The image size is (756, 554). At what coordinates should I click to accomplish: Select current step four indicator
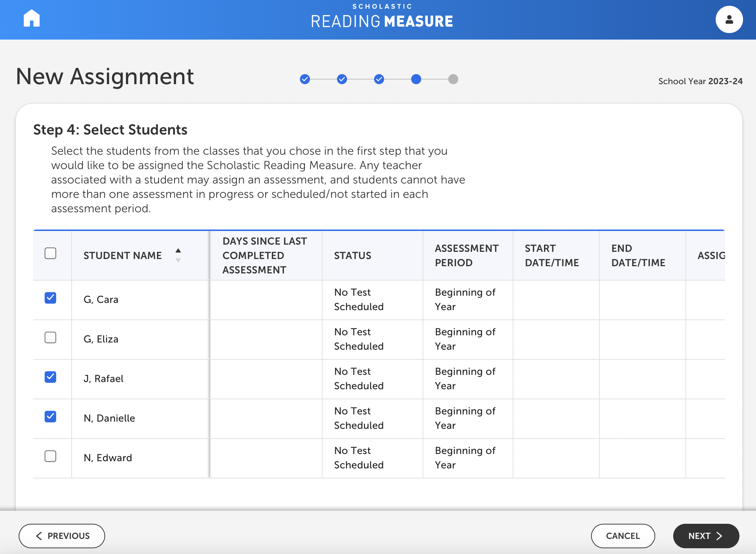pos(416,79)
